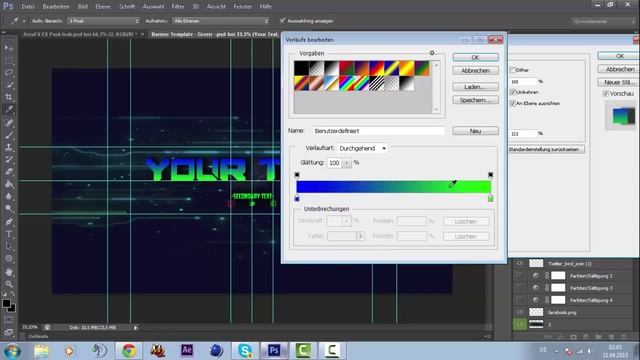The width and height of the screenshot is (640, 360).
Task: Select the Path Selection tool
Action: [x=9, y=247]
